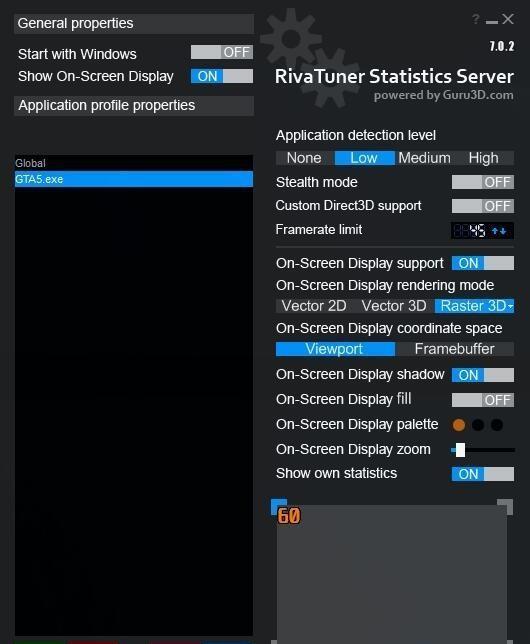The image size is (530, 644).
Task: Click the OSD position preview area
Action: coord(392,575)
